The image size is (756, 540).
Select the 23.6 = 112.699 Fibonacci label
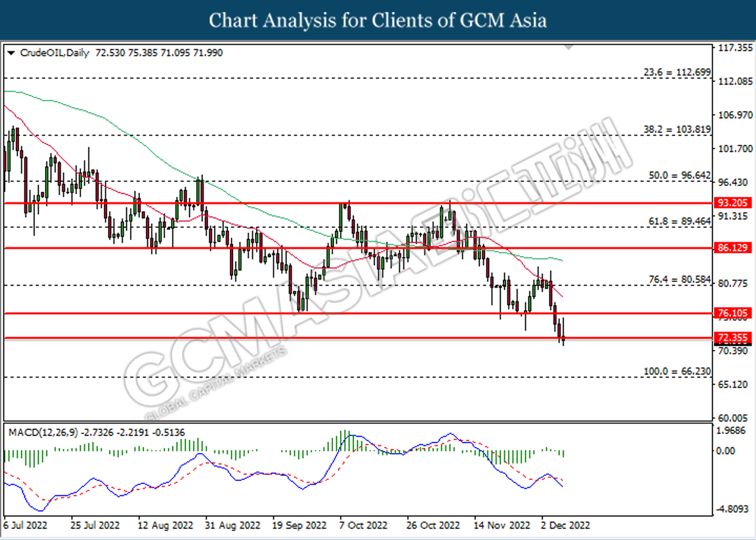point(677,72)
